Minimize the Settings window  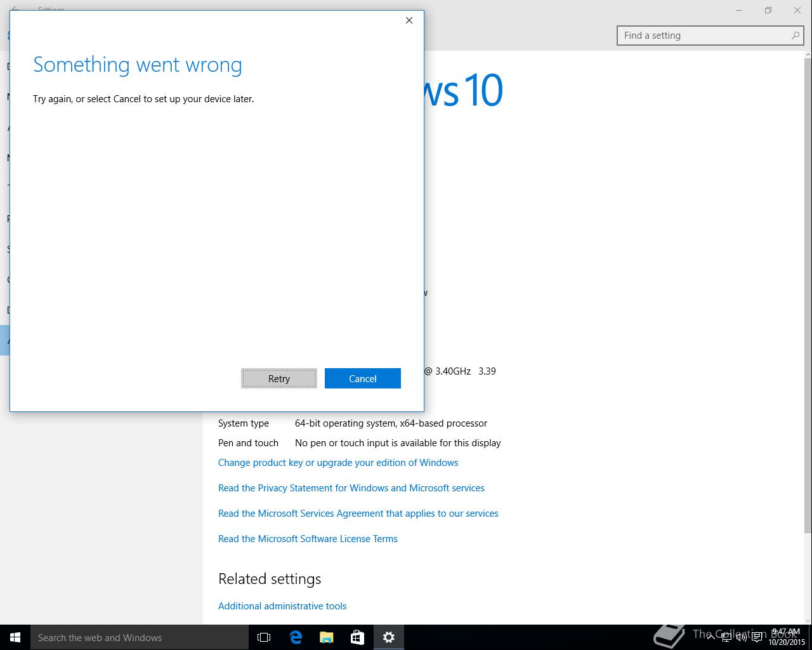click(739, 10)
